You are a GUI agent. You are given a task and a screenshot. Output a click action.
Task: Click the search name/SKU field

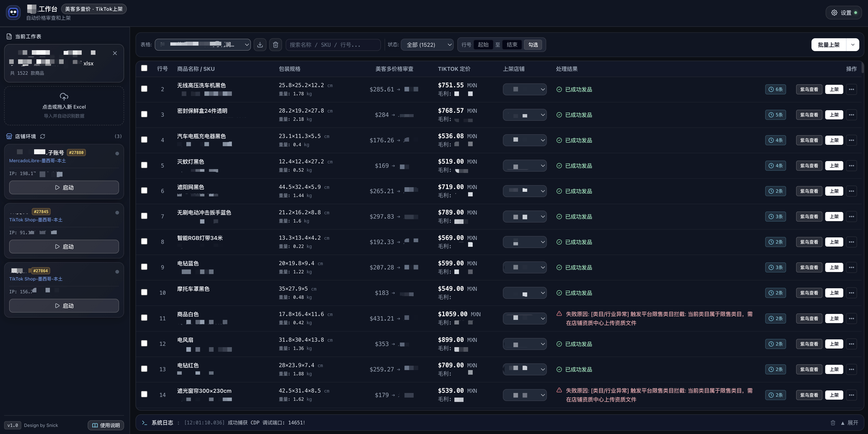point(333,44)
